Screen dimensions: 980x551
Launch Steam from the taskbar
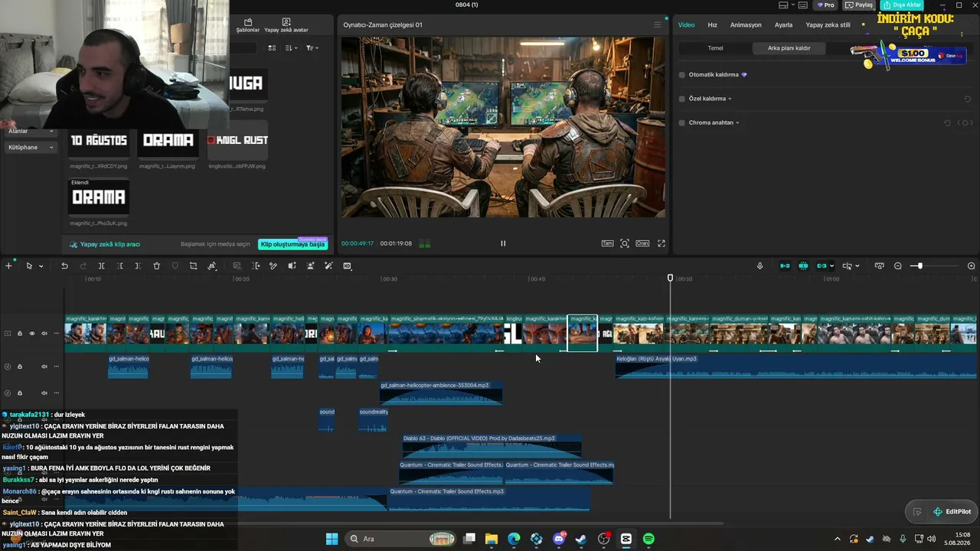[581, 539]
